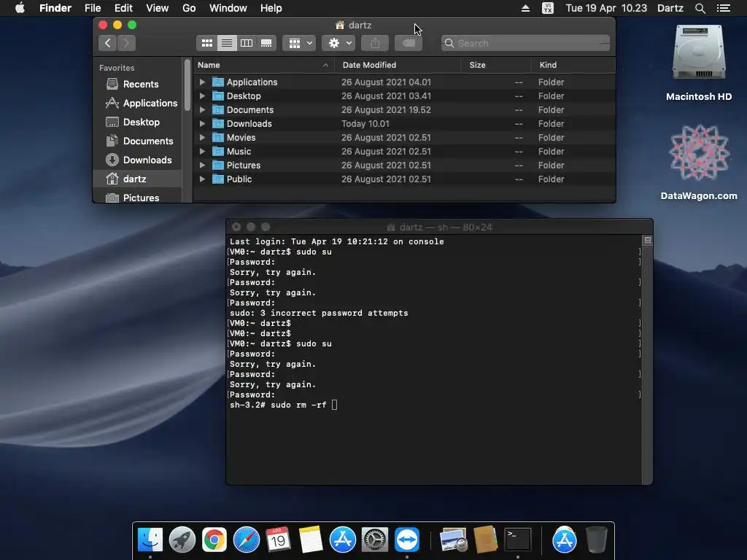Open the Help menu

pyautogui.click(x=271, y=8)
